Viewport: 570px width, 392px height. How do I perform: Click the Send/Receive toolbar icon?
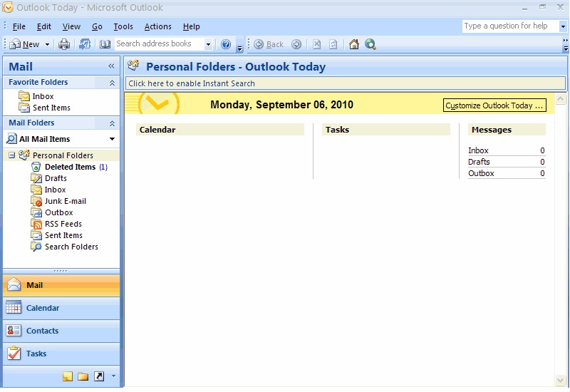coord(85,44)
